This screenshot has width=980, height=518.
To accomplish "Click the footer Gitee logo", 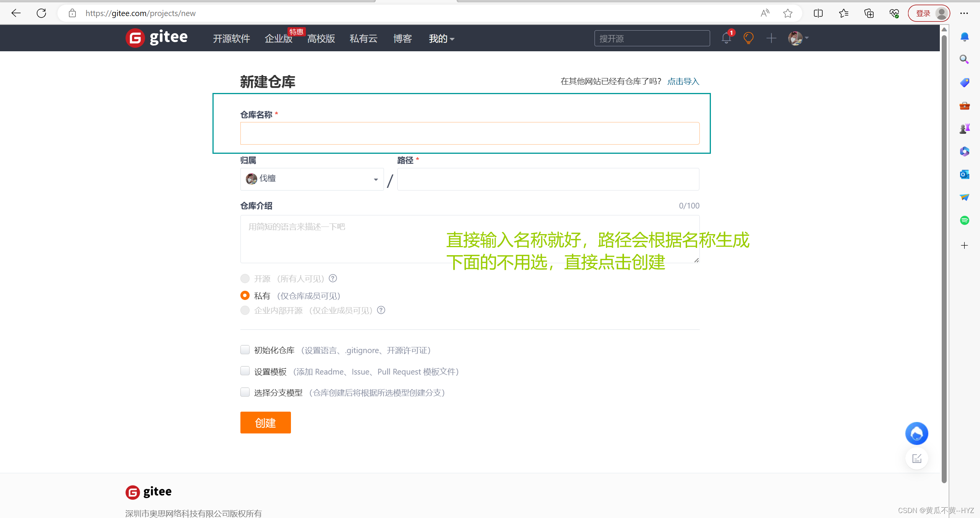I will 149,492.
